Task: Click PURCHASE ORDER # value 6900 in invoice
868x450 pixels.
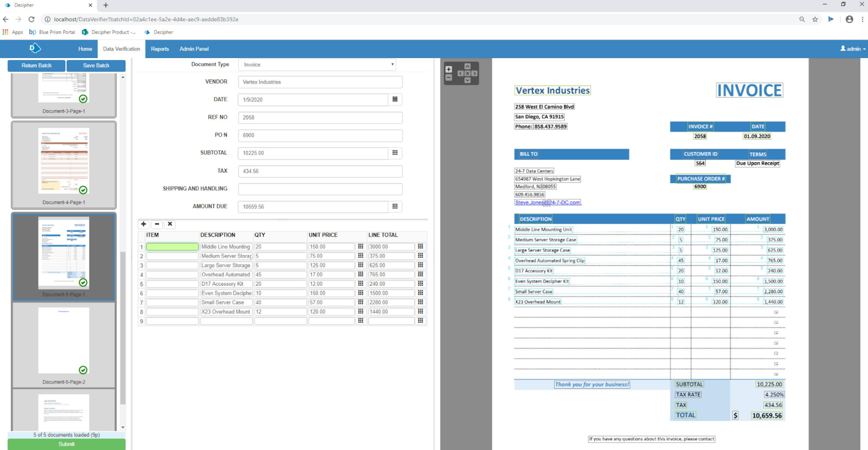Action: (x=700, y=187)
